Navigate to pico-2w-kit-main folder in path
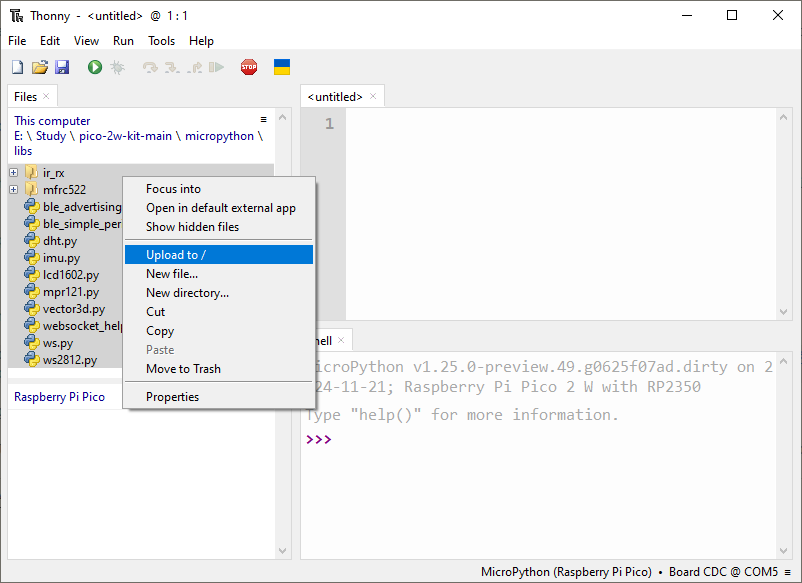 (x=125, y=136)
